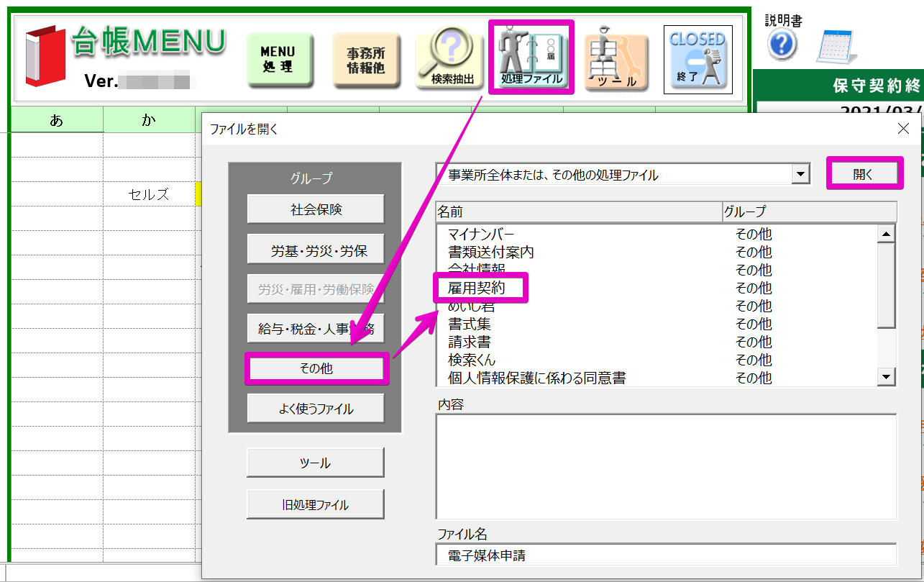Click the あ column header in the sheet
This screenshot has width=924, height=582.
(x=57, y=120)
